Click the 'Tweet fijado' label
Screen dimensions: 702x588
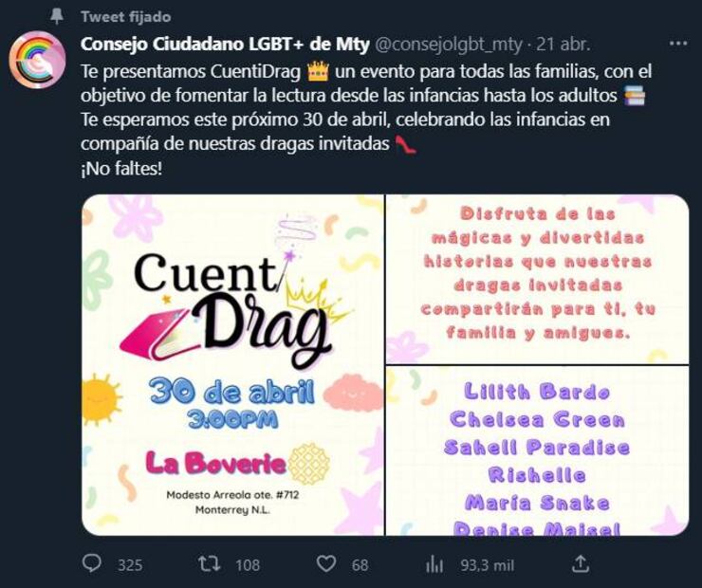126,16
